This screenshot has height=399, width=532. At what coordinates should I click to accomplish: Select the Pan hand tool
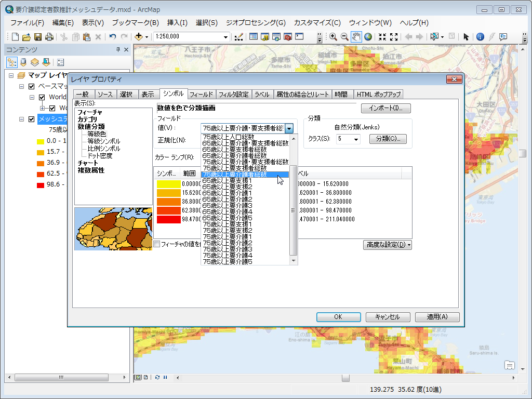356,37
